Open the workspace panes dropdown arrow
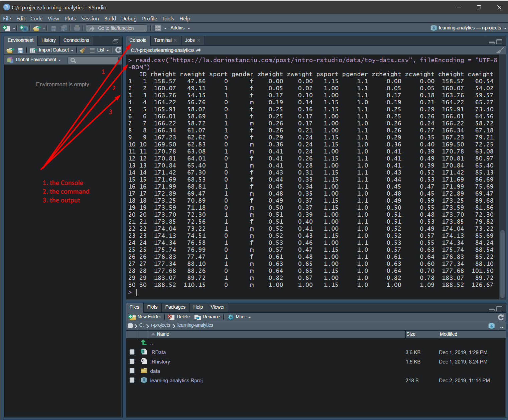Screen dimensions: 508x420 click(x=165, y=28)
